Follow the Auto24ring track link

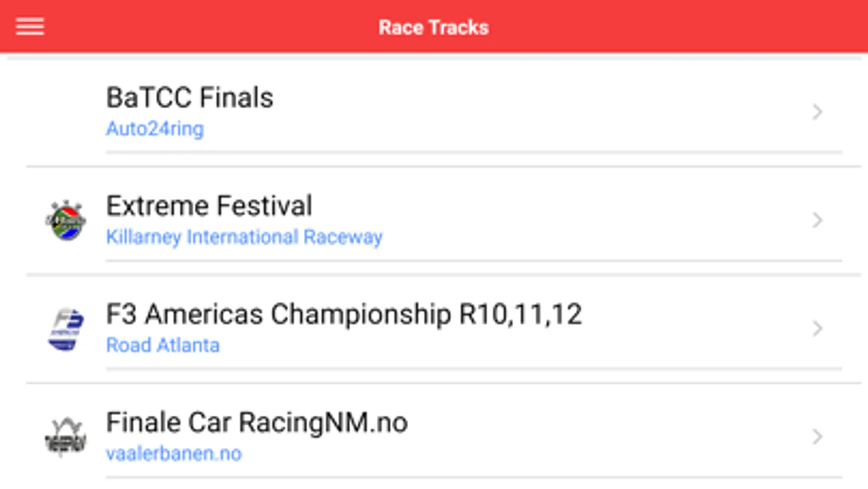155,129
